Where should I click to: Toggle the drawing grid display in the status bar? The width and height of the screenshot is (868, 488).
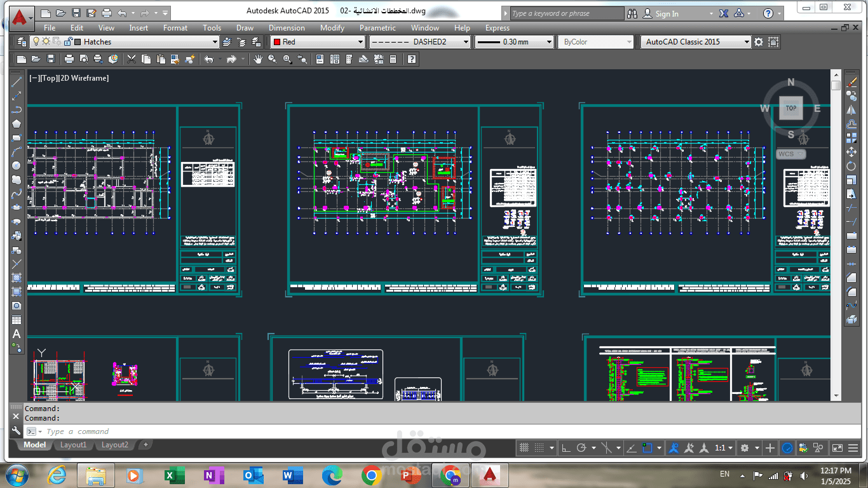click(x=524, y=448)
